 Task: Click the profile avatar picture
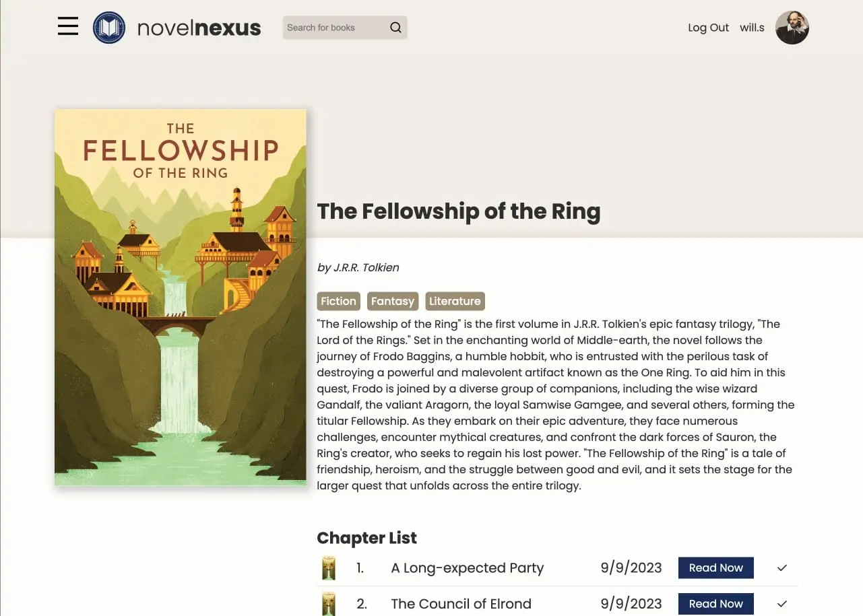tap(792, 28)
